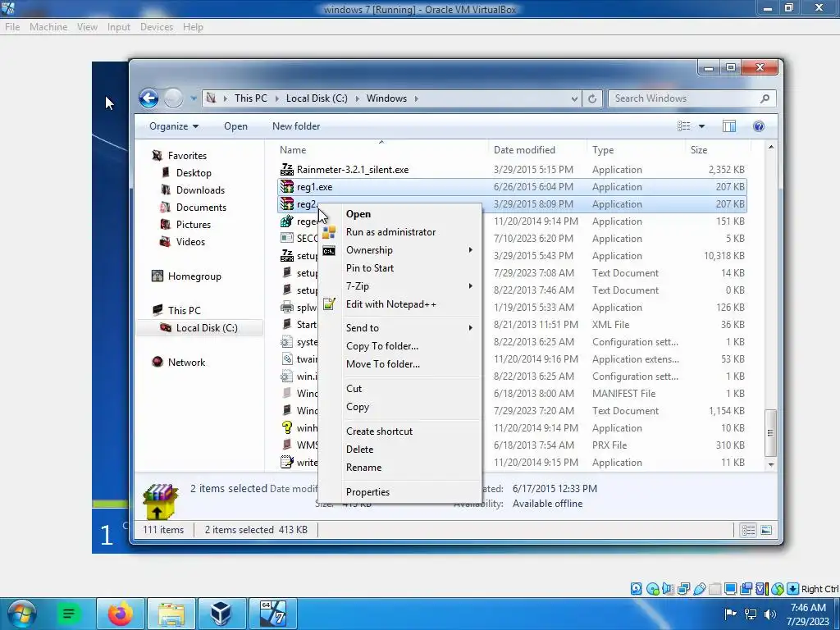Expand the address bar history dropdown
The width and height of the screenshot is (840, 630).
point(574,98)
